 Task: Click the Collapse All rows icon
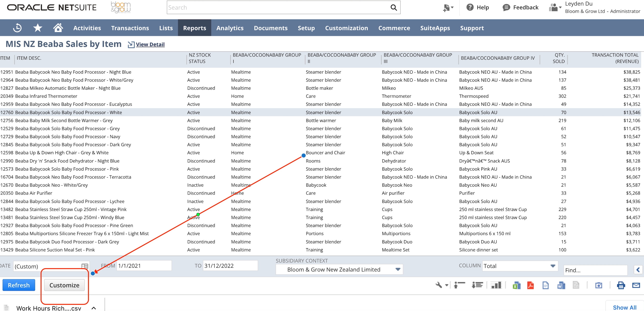[459, 285]
